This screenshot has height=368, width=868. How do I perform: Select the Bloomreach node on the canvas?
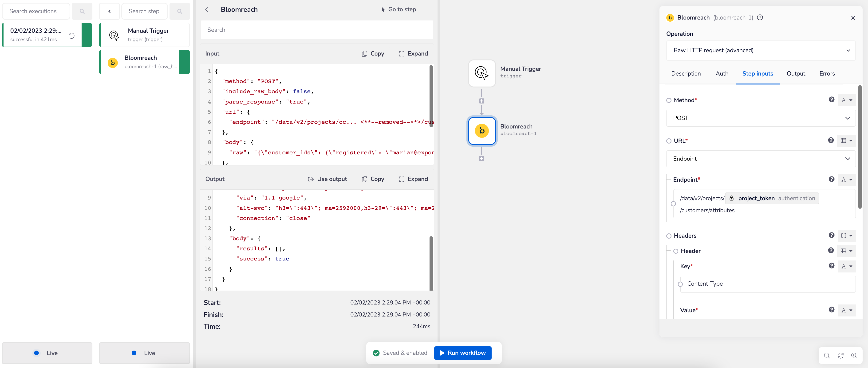(x=481, y=131)
